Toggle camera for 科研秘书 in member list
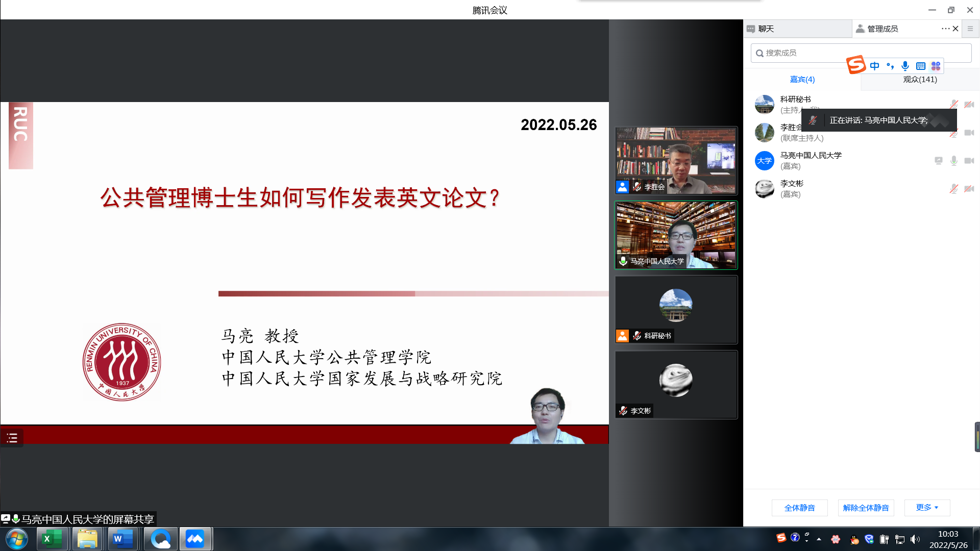The height and width of the screenshot is (551, 980). (x=969, y=105)
